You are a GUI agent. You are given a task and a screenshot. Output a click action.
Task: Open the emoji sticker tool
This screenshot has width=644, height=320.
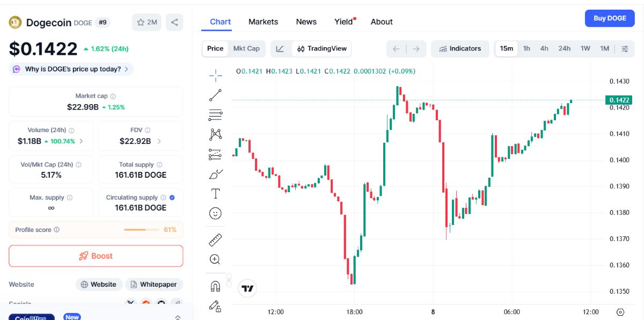(x=215, y=213)
